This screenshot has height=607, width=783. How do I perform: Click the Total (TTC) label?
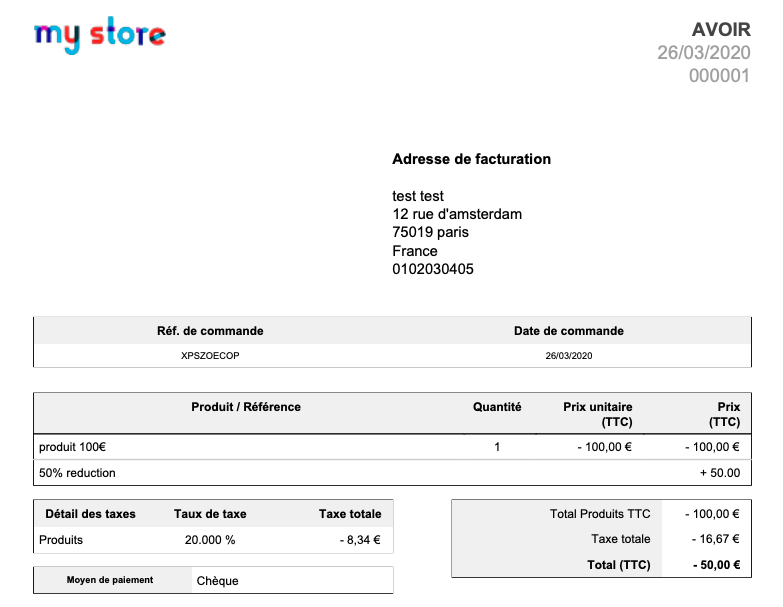619,565
